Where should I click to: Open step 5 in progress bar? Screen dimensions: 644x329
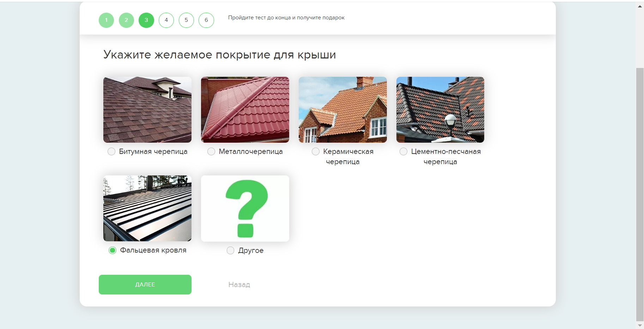tap(186, 20)
